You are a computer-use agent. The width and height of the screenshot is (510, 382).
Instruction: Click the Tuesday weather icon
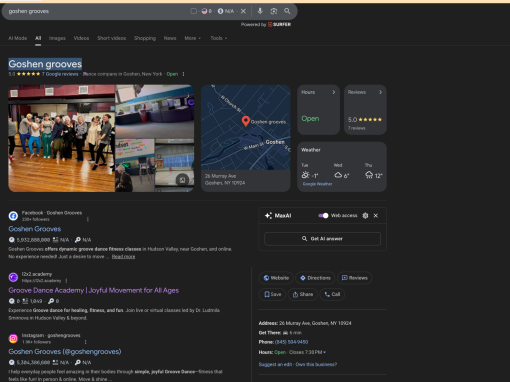click(x=305, y=175)
